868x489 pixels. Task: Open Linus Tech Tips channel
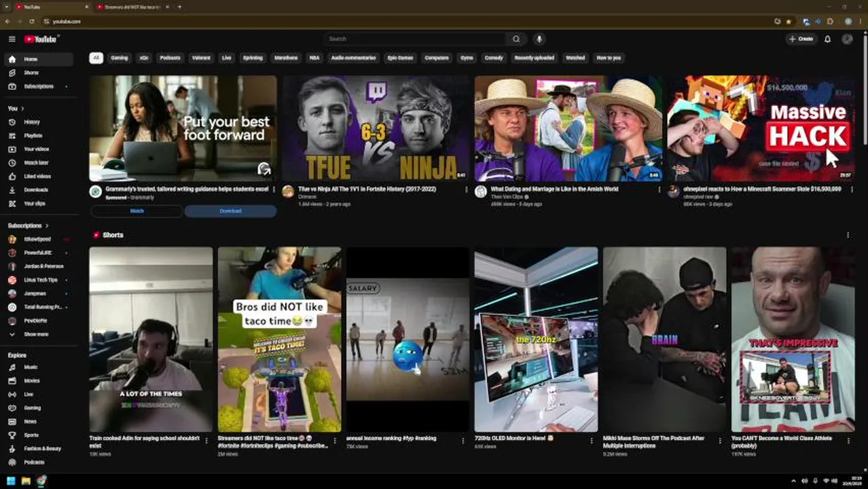coord(39,280)
